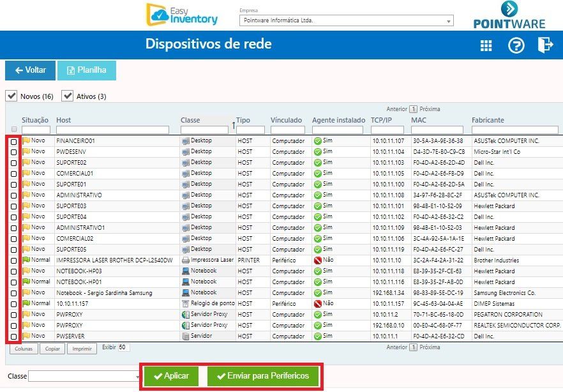This screenshot has height=392, width=563.
Task: Click green flag icon for Brother printer row
Action: (x=26, y=260)
